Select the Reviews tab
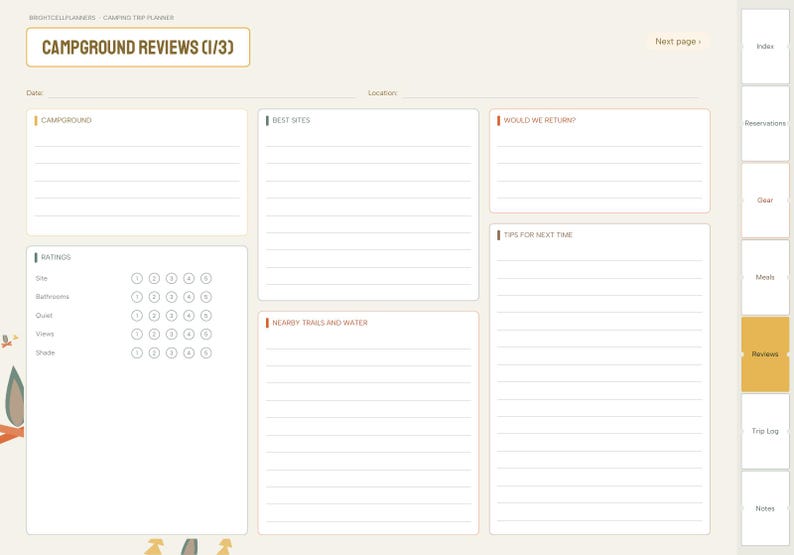The height and width of the screenshot is (555, 794). [765, 354]
